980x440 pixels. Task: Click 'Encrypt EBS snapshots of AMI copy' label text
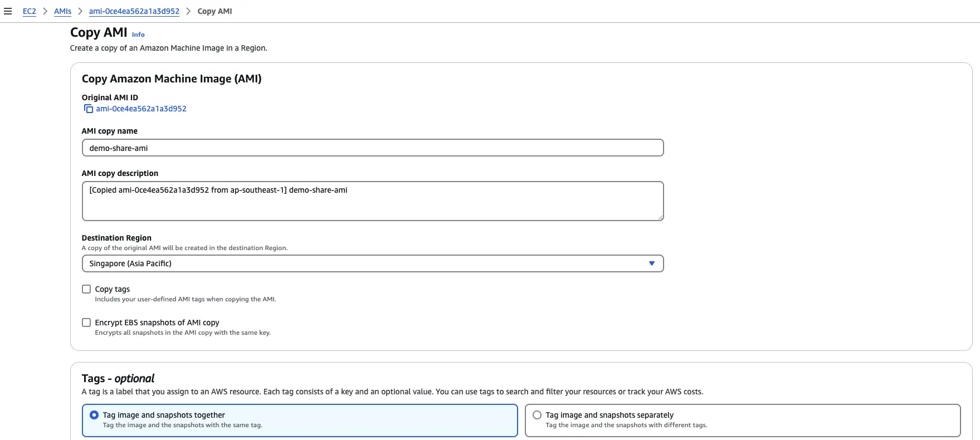click(157, 322)
